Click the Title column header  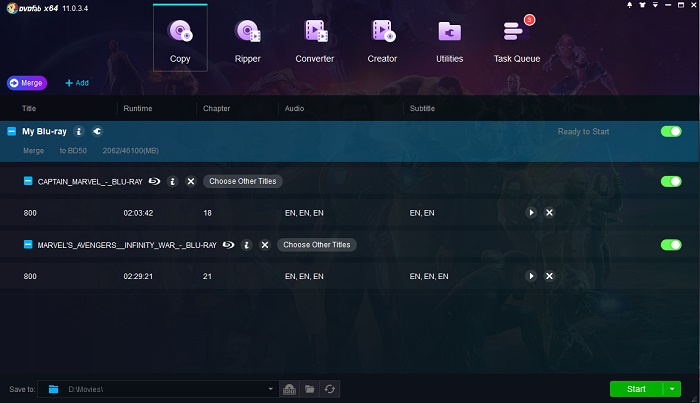pyautogui.click(x=29, y=108)
